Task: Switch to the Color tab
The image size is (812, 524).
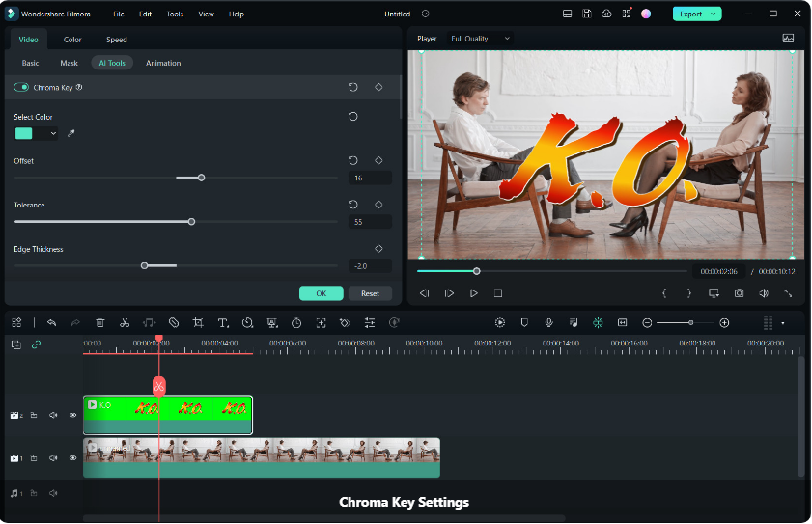Action: (x=72, y=40)
